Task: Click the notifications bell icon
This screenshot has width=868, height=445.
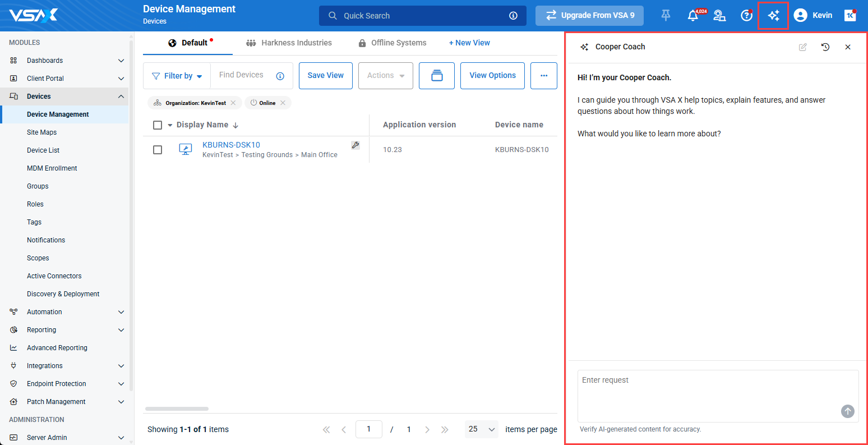Action: click(693, 16)
